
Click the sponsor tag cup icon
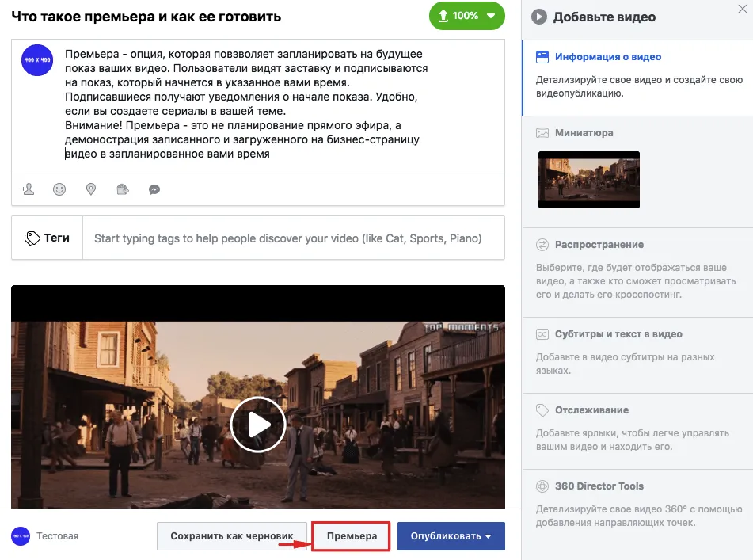tap(123, 189)
